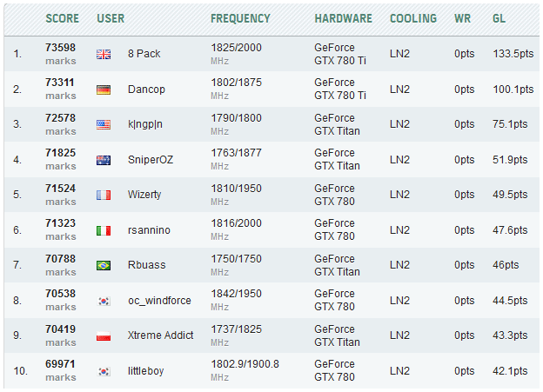Screen dimensions: 543x392
Task: Open the 70538 marks score entry
Action: pos(61,300)
